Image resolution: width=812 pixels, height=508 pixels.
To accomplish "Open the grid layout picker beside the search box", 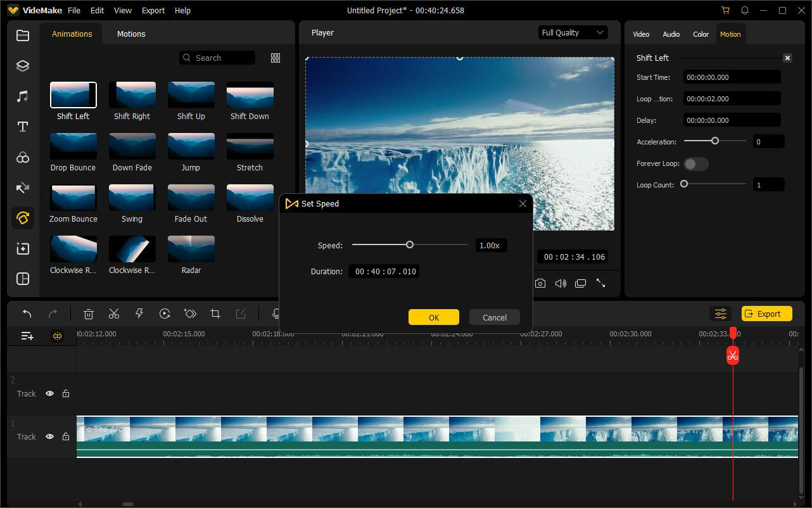I will (275, 58).
